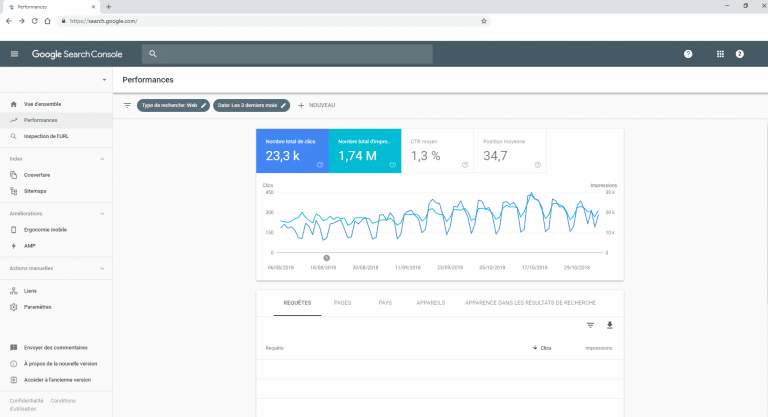768x417 pixels.
Task: Expand the Actions manuelles section
Action: pos(102,269)
